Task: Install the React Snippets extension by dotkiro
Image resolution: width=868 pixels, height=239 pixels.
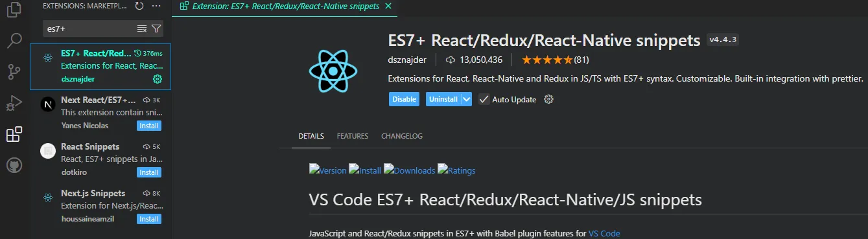Action: tap(149, 172)
